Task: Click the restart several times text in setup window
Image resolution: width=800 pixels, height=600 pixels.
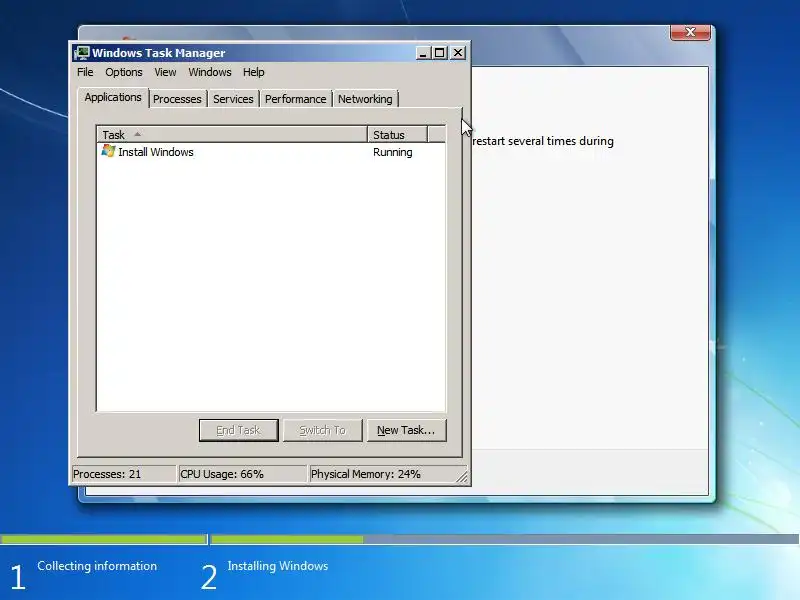Action: pos(543,141)
